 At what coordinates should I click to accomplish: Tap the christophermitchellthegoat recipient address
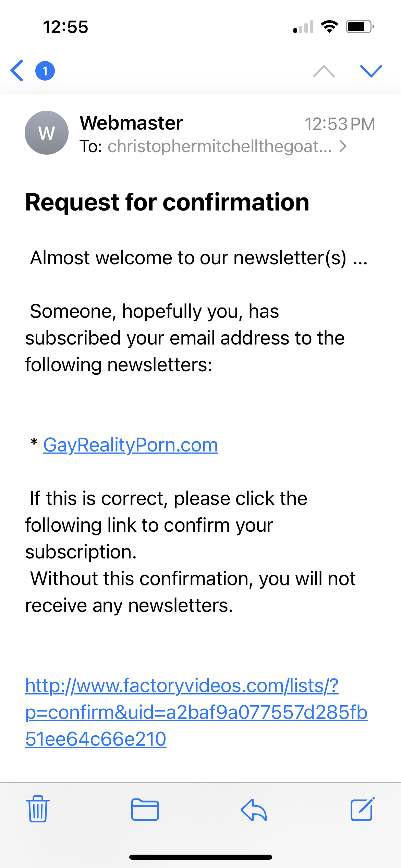point(220,146)
